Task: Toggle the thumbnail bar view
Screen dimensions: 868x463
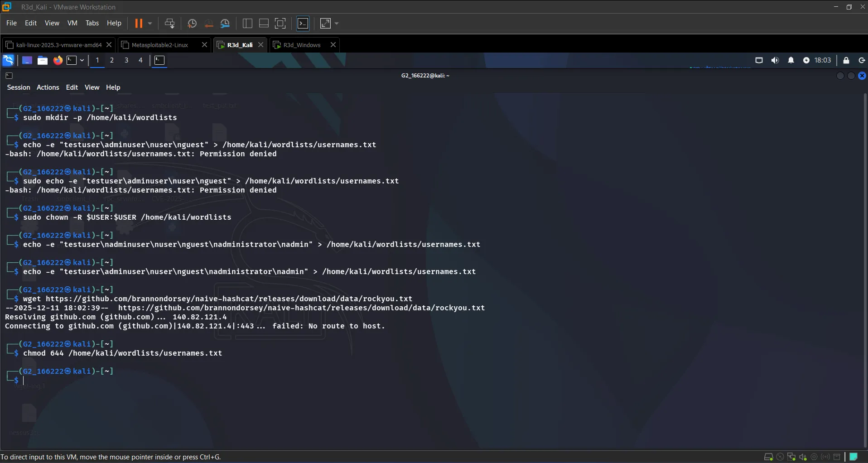Action: 264,23
